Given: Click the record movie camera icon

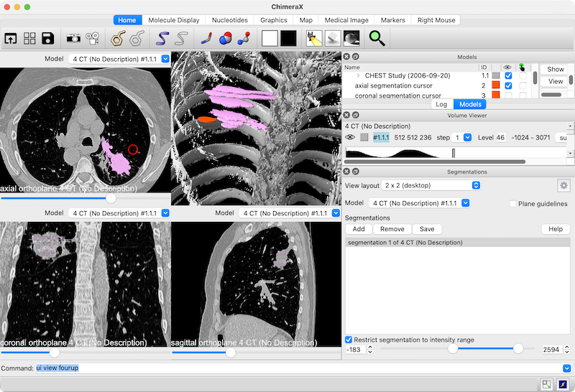Looking at the screenshot, I should click(x=93, y=38).
